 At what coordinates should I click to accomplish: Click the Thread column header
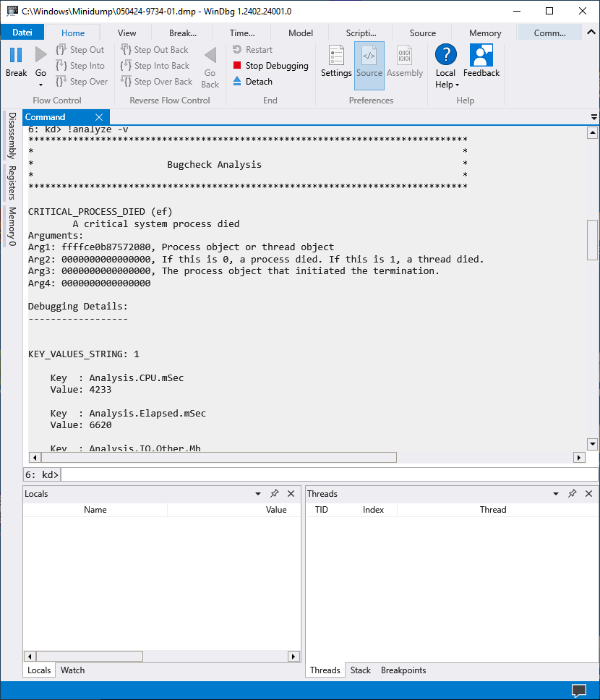click(x=493, y=510)
